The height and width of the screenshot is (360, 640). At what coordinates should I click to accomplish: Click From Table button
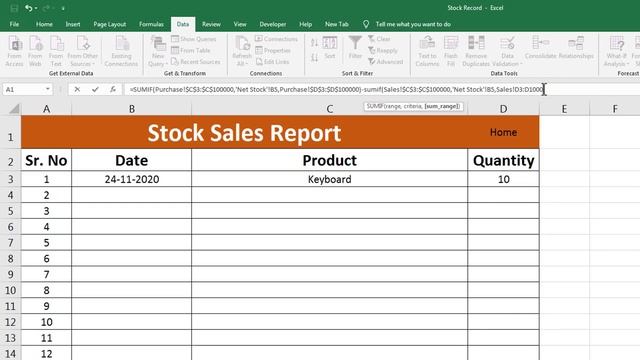point(191,50)
